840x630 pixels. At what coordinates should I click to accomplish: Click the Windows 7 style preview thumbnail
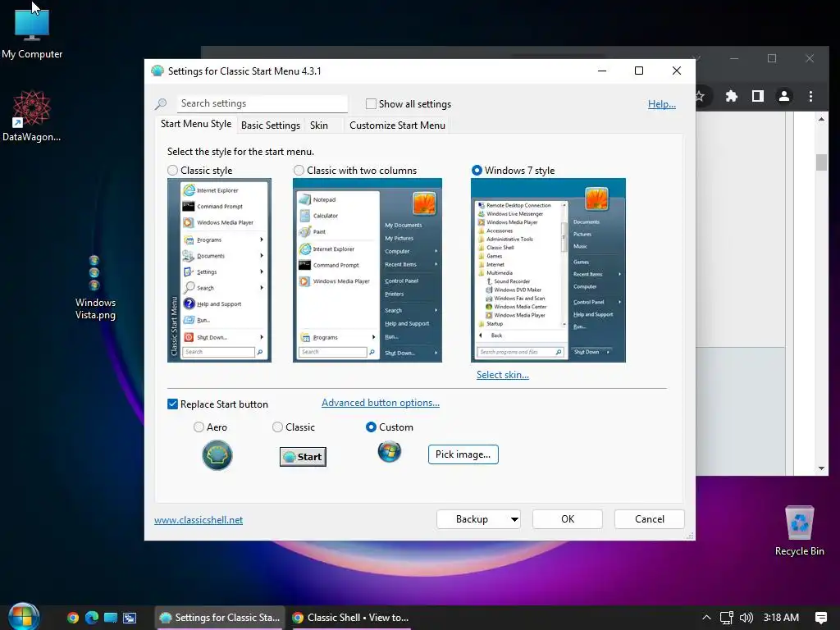[548, 271]
